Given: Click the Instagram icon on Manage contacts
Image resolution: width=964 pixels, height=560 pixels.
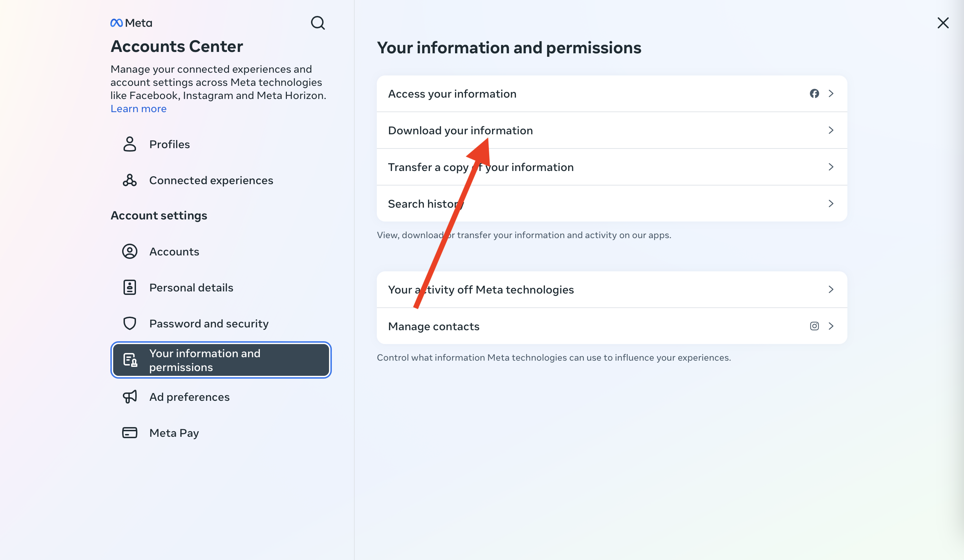Looking at the screenshot, I should tap(814, 326).
